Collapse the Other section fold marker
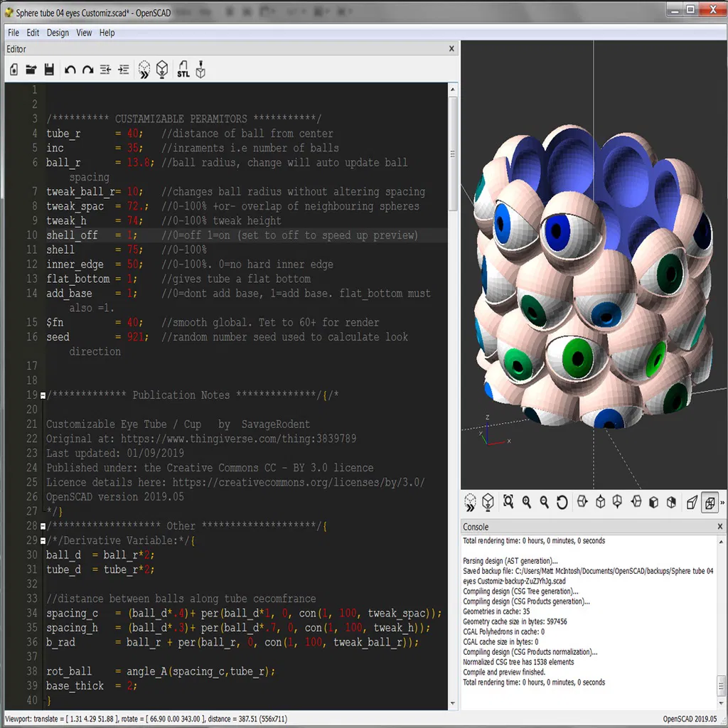The width and height of the screenshot is (728, 728). point(43,527)
